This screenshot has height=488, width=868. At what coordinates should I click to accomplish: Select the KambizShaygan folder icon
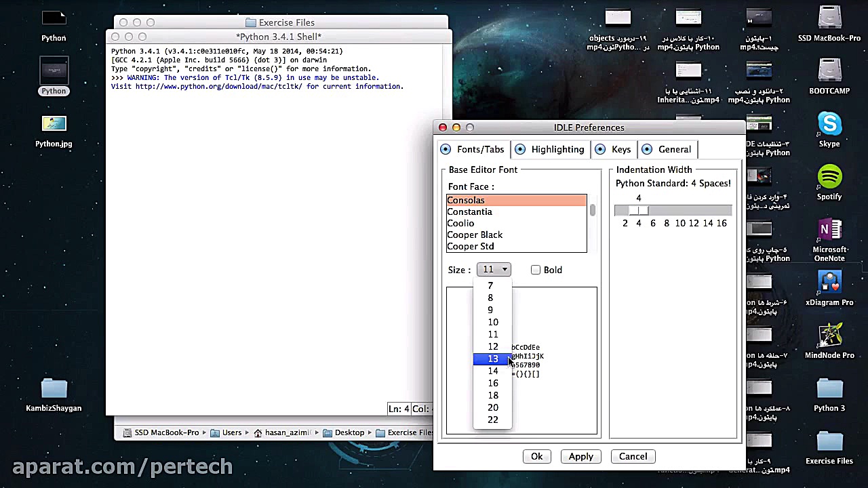(54, 390)
